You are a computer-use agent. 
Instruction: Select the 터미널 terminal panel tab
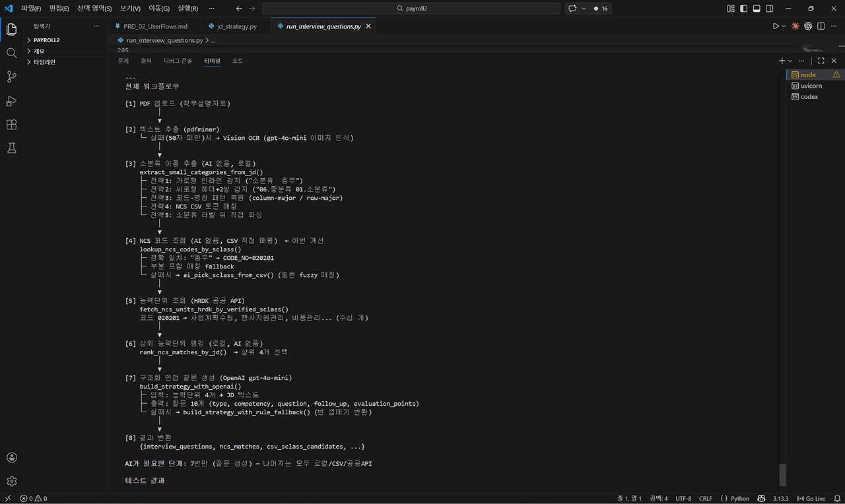pyautogui.click(x=213, y=61)
